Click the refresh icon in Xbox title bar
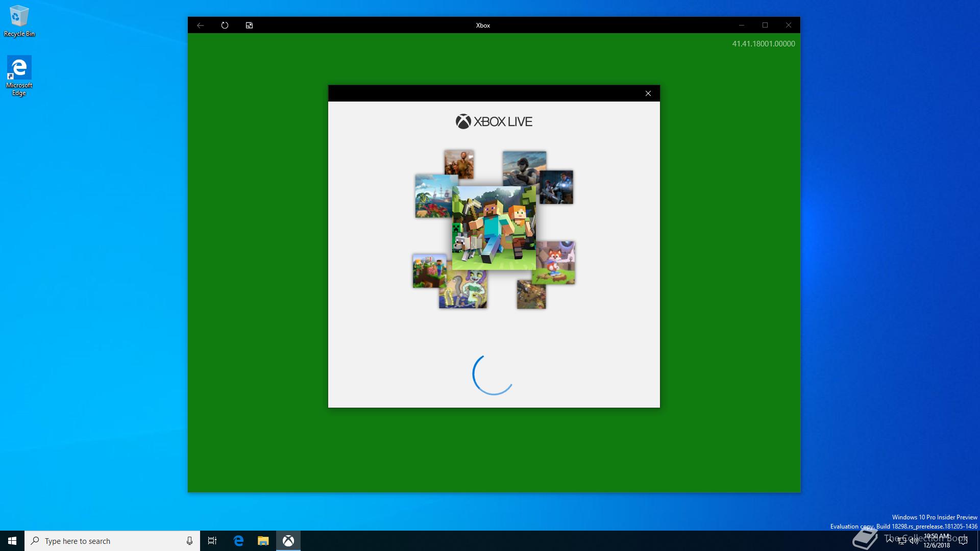980x551 pixels. coord(225,25)
